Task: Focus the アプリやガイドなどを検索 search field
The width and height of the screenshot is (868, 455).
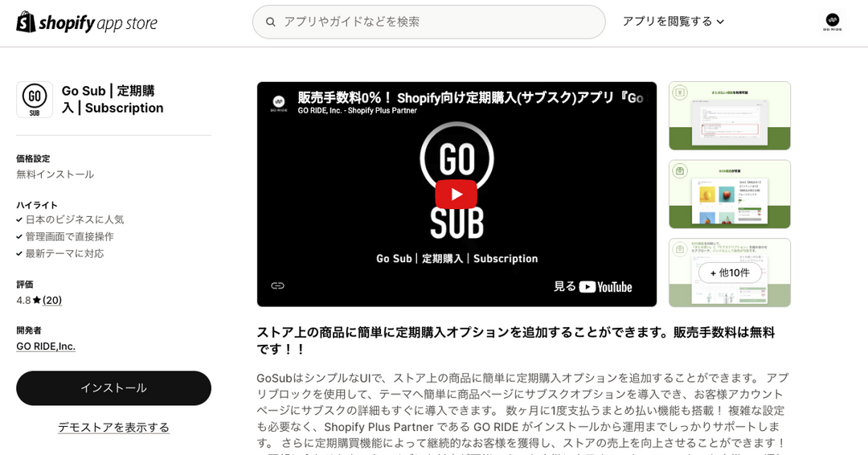Action: (429, 23)
